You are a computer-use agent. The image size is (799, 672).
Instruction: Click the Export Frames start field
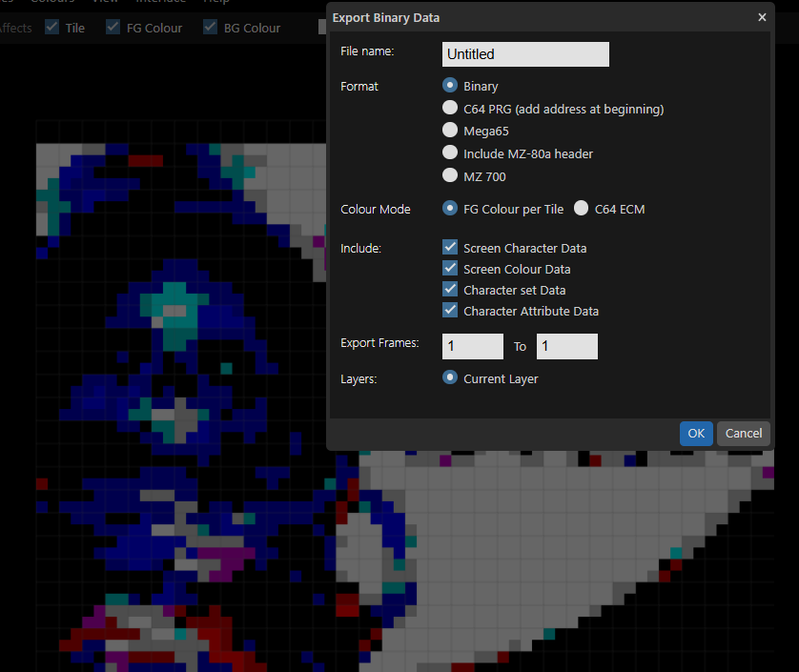473,346
